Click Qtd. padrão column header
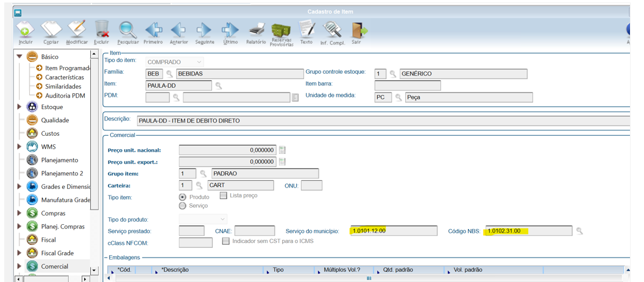 point(398,270)
